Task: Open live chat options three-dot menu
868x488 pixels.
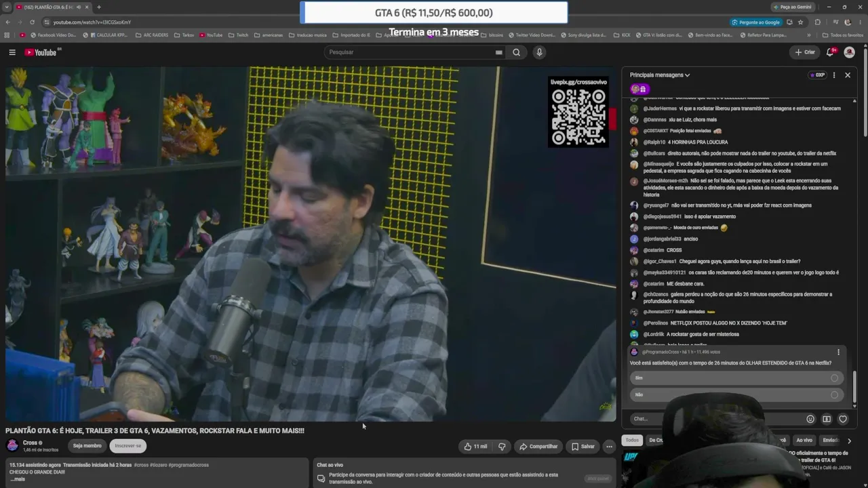Action: pyautogui.click(x=834, y=75)
